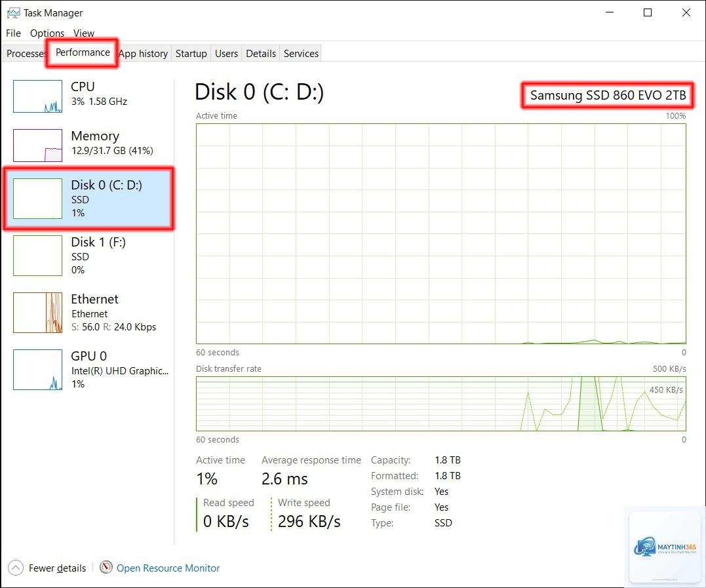Open the Startup tab

tap(191, 54)
